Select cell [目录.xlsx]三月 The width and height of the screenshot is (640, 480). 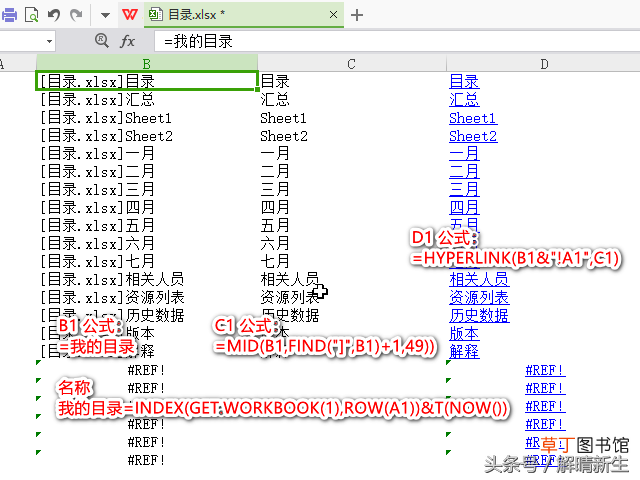(x=147, y=189)
